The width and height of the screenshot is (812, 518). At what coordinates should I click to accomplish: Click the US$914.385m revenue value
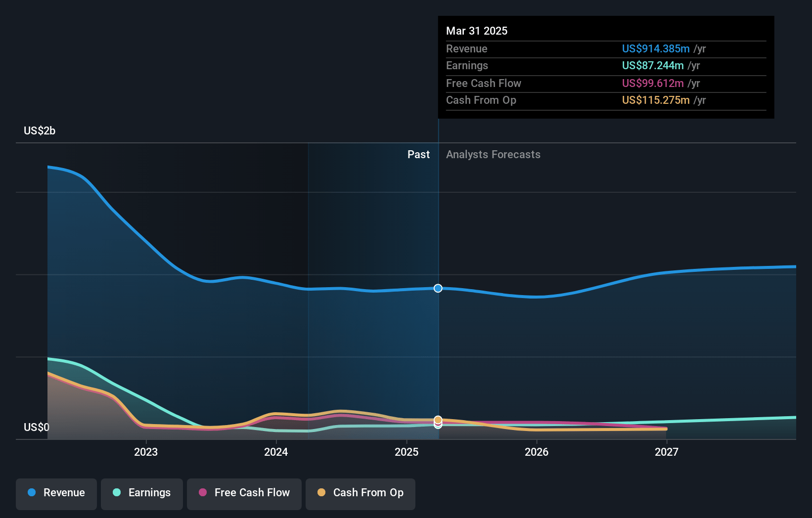click(656, 48)
